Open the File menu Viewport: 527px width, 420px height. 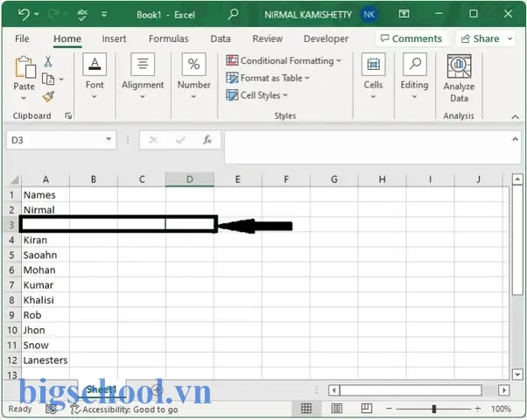(22, 38)
